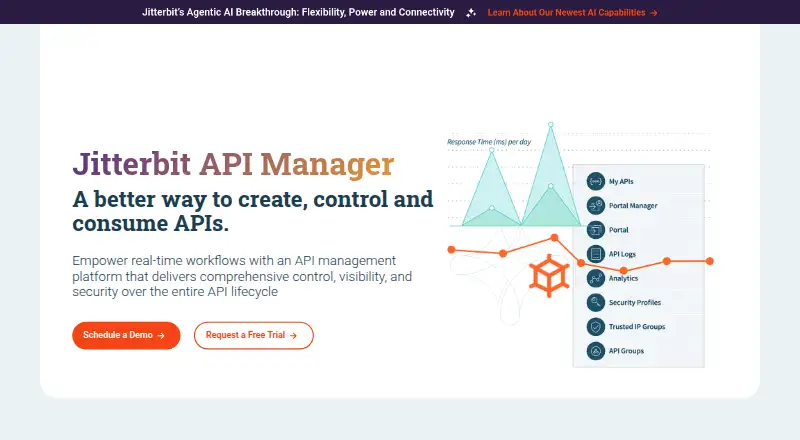Click the Portal icon in the menu

[x=595, y=230]
